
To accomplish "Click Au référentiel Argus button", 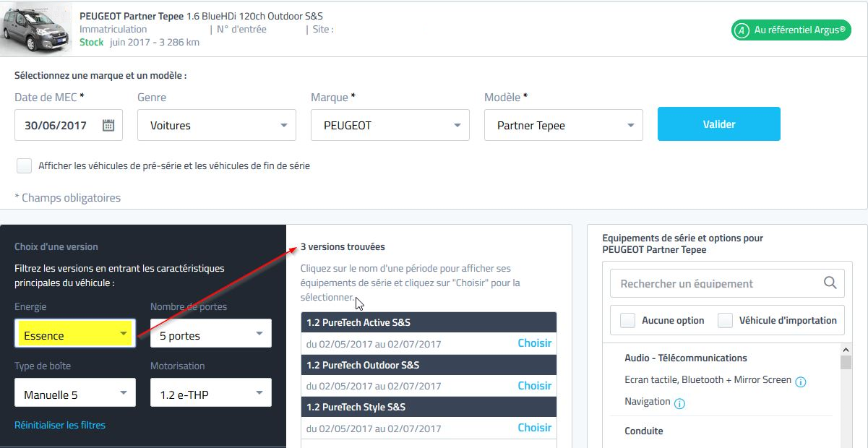I will pyautogui.click(x=791, y=30).
